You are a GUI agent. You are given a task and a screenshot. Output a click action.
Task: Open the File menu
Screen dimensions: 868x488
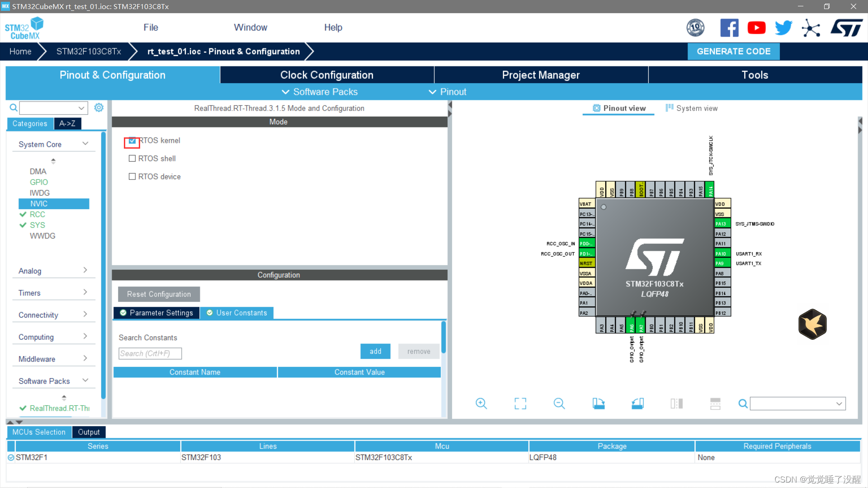pos(151,28)
